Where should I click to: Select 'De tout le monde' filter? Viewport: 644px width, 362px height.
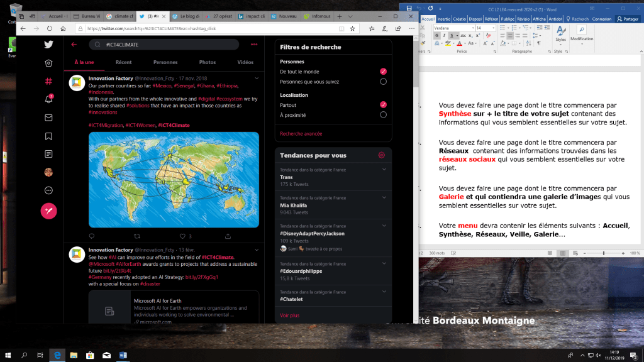[383, 72]
